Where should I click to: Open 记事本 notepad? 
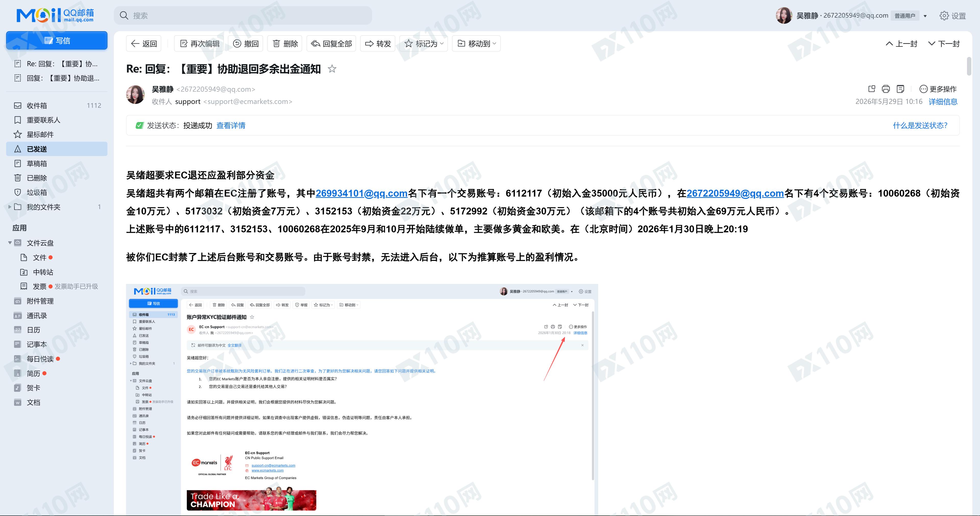(x=36, y=344)
